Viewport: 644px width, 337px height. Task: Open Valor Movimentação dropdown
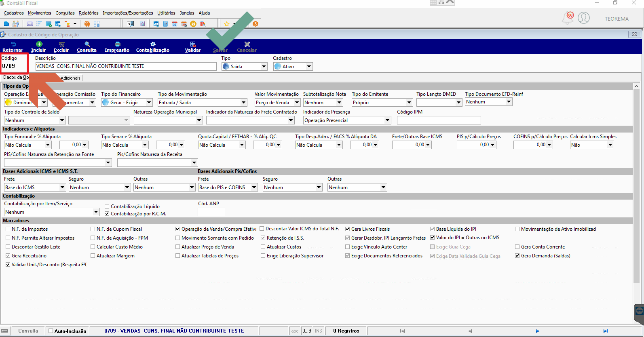(277, 103)
